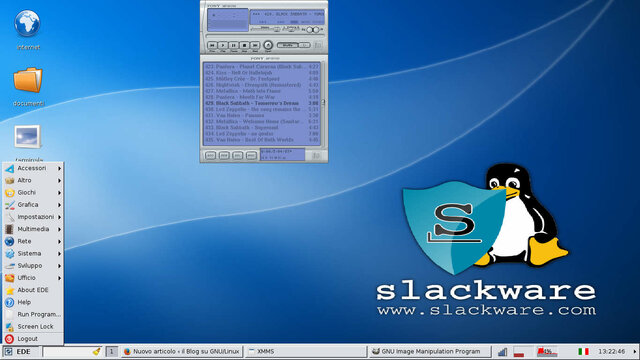Open the Ufficio menu entry

[33, 278]
